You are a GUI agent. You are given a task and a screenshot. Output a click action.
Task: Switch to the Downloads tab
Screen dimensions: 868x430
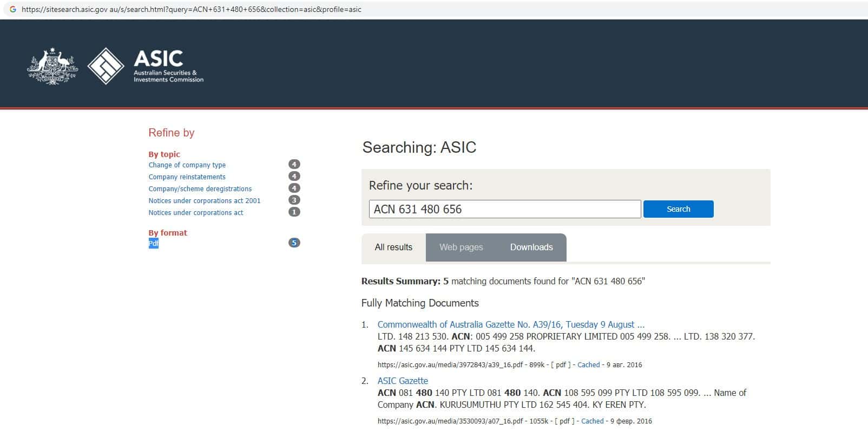tap(531, 247)
